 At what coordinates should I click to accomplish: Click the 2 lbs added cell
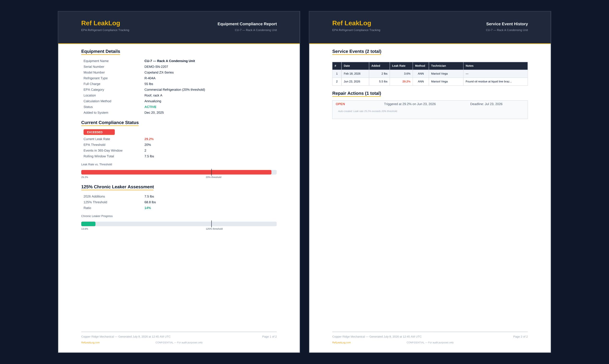click(x=379, y=74)
